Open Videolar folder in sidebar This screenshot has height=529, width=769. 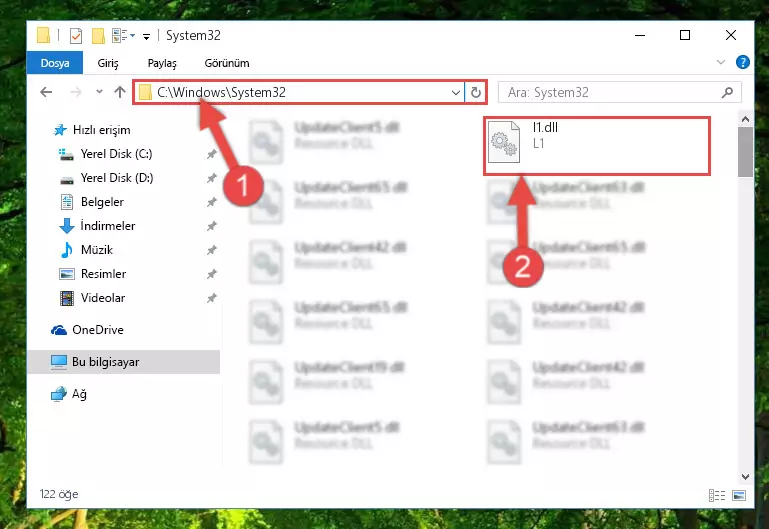(x=103, y=298)
